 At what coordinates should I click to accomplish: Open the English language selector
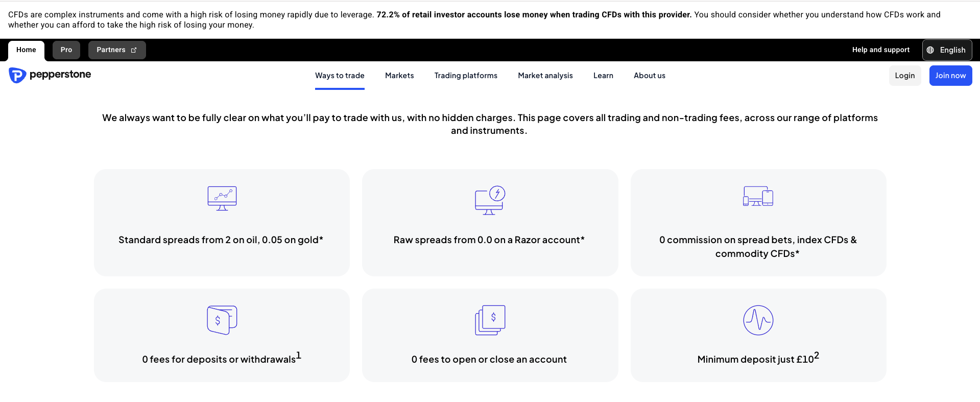coord(947,50)
